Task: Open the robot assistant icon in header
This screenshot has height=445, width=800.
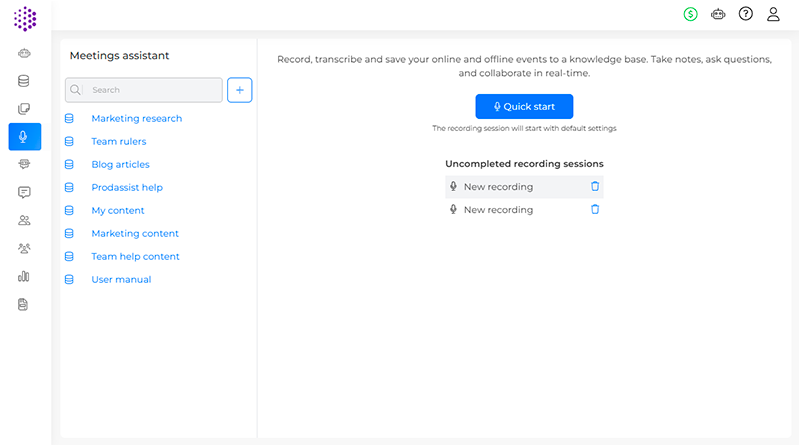Action: click(x=718, y=14)
